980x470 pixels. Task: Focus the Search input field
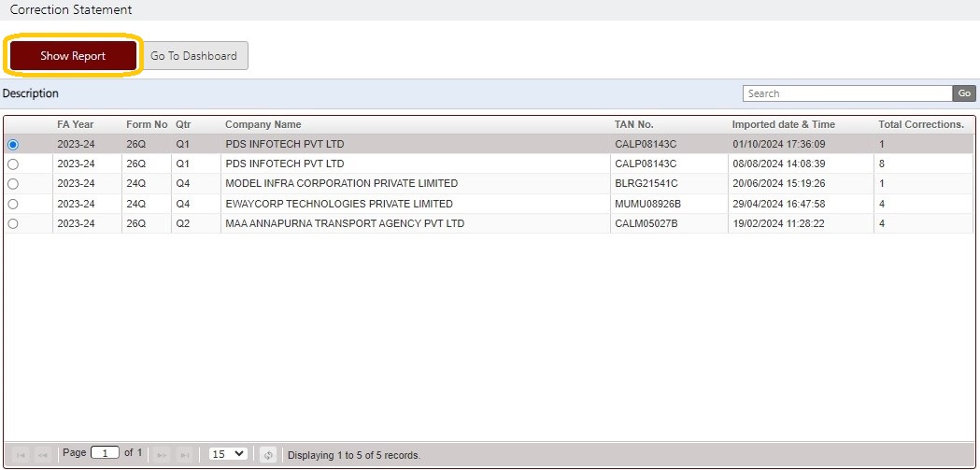tap(847, 93)
